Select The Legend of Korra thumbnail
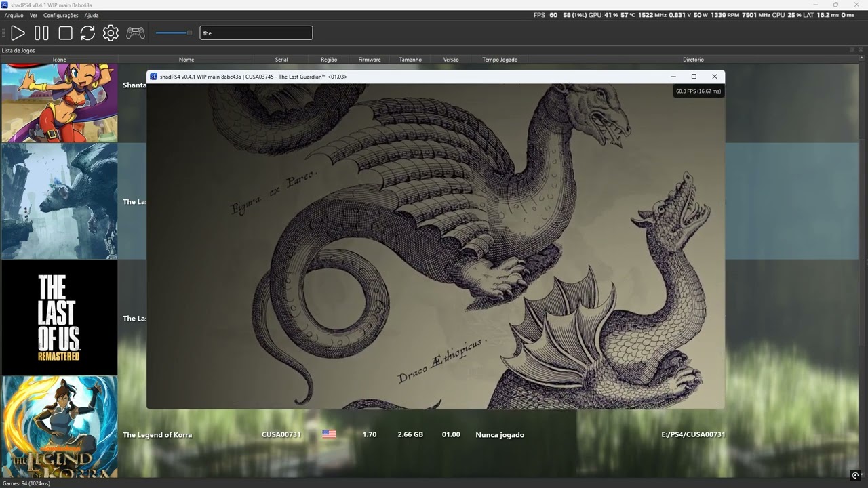The width and height of the screenshot is (868, 488). pos(60,428)
